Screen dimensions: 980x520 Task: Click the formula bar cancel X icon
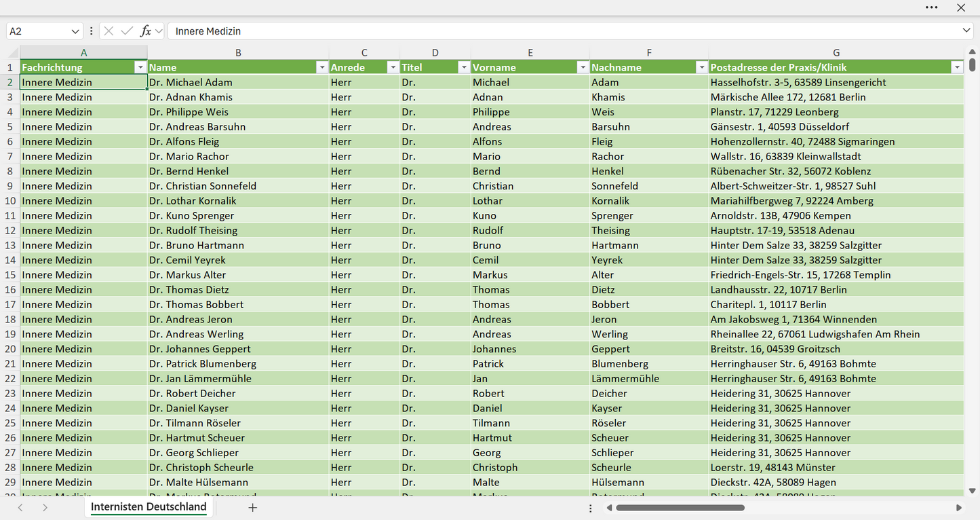(109, 31)
